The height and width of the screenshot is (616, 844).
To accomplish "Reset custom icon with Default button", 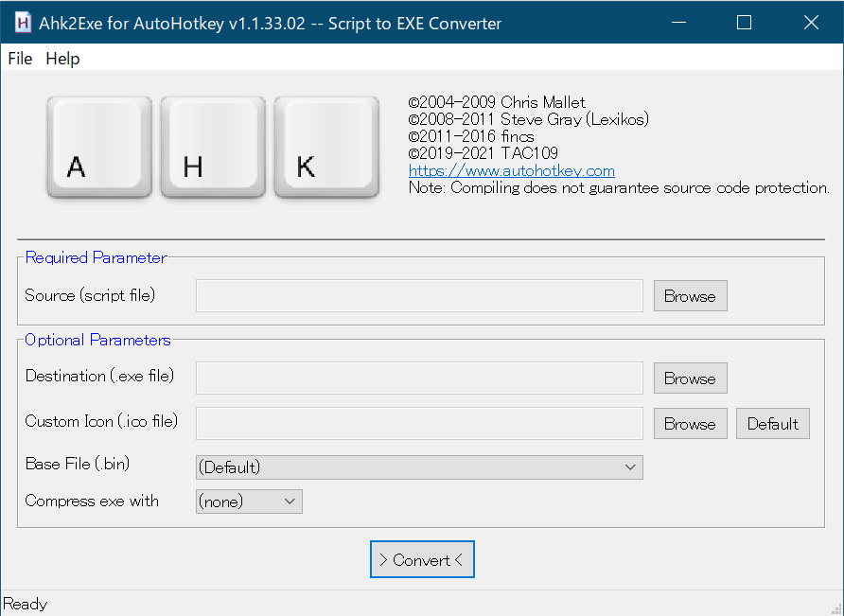I will (x=772, y=423).
